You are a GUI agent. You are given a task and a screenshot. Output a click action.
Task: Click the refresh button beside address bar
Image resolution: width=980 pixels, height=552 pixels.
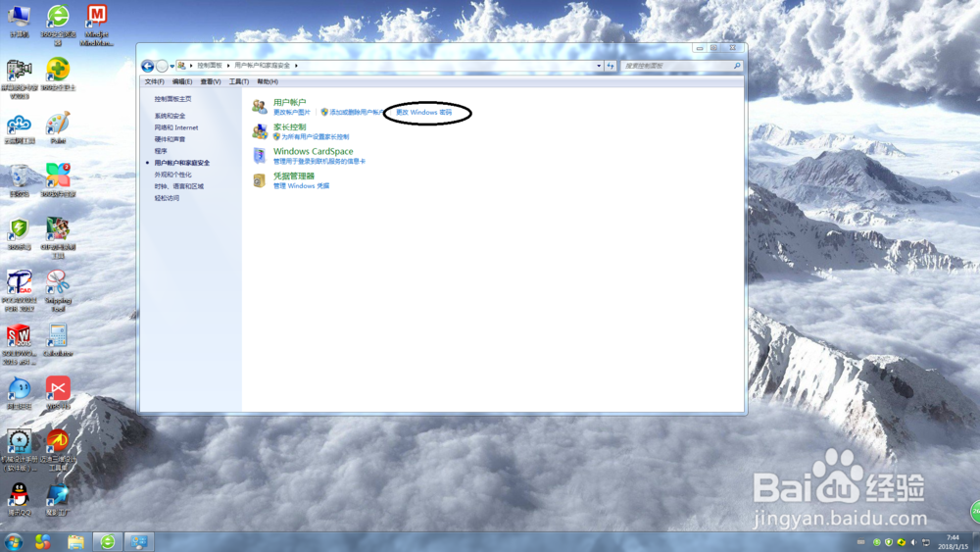pyautogui.click(x=611, y=66)
